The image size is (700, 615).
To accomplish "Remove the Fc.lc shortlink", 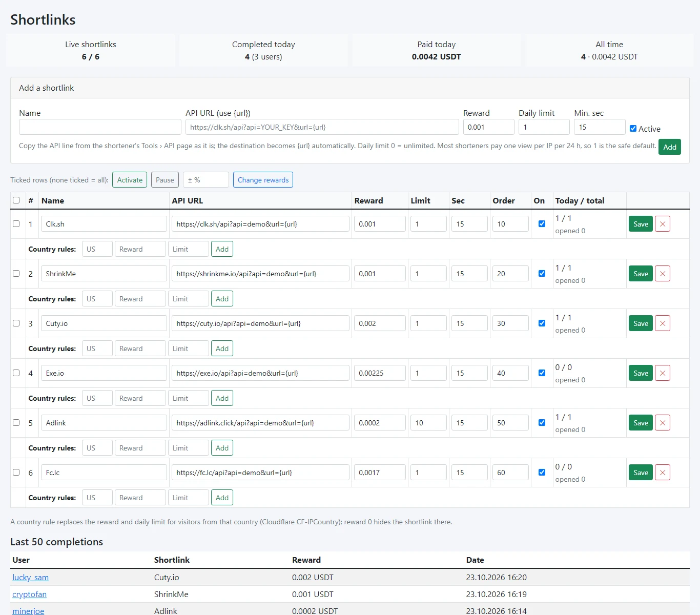I will point(663,473).
